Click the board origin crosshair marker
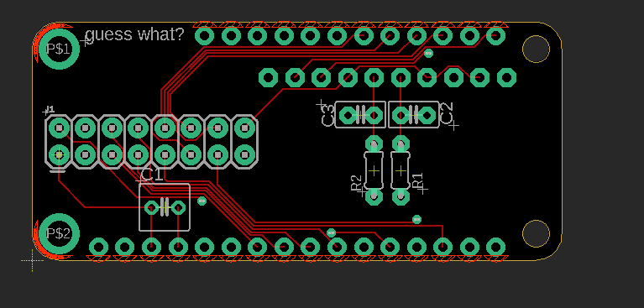The width and height of the screenshot is (644, 308). coord(32,260)
